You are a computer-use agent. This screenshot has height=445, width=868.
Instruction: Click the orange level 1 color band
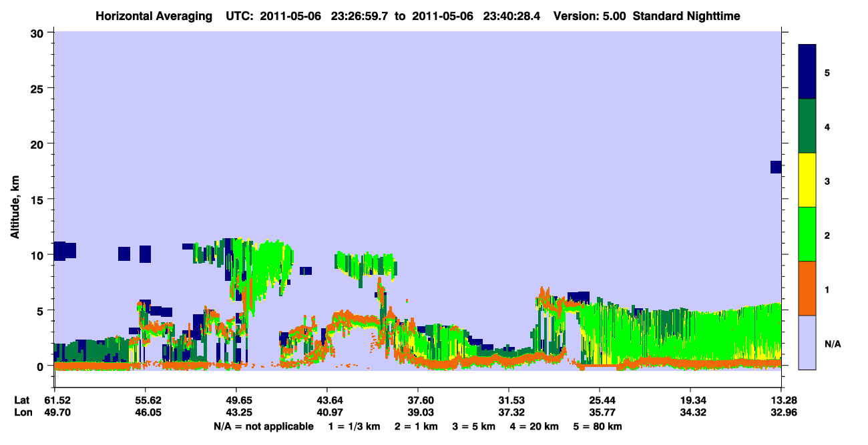(807, 288)
